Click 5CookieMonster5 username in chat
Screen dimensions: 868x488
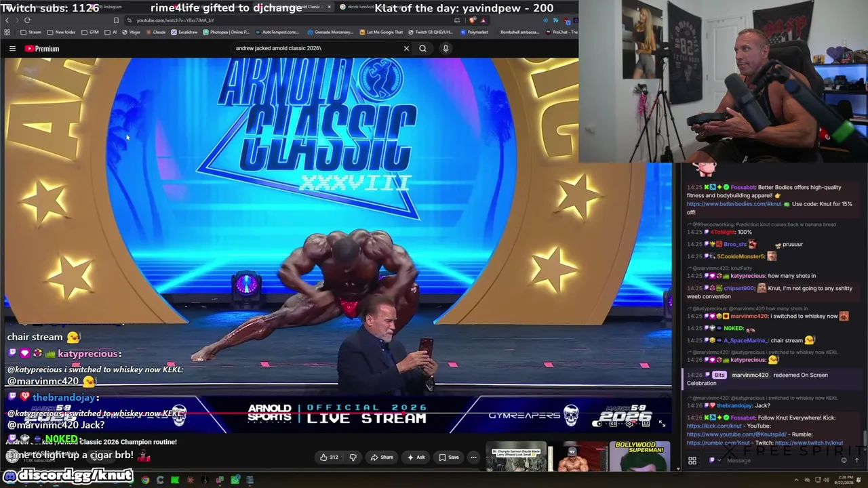(741, 256)
